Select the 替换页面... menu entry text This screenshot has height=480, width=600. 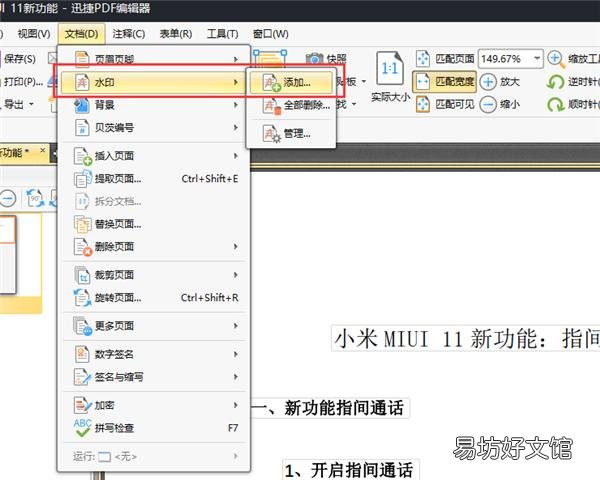[118, 224]
